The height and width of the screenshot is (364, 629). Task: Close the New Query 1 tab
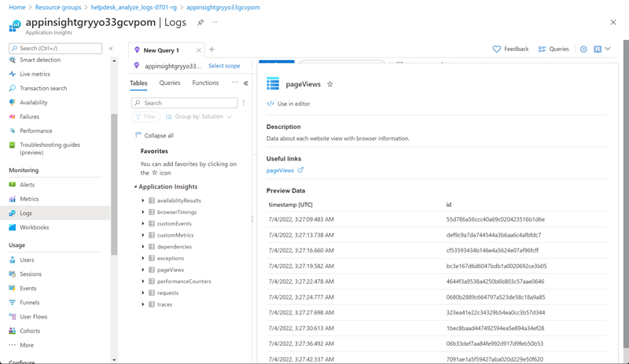[x=199, y=50]
